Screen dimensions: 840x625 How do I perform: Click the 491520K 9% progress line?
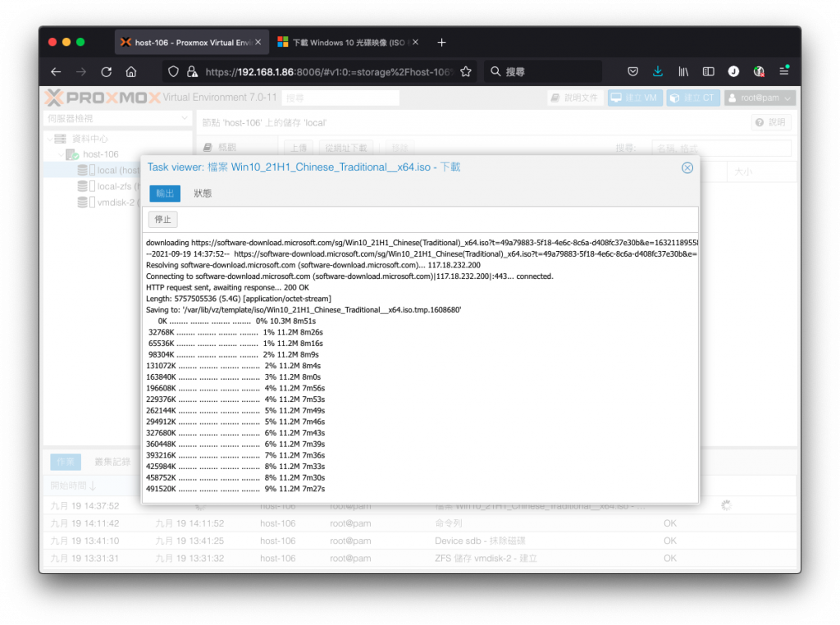pyautogui.click(x=235, y=489)
